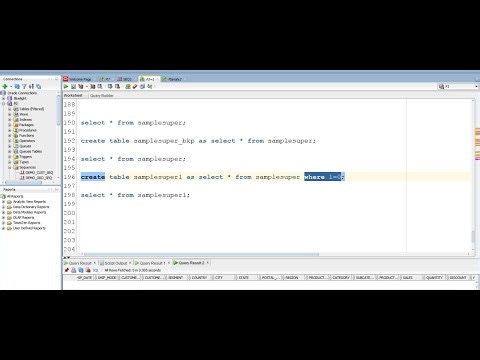Screen dimensions: 480x360
Task: Select the TimesTen Reports folder
Action: pos(26,223)
